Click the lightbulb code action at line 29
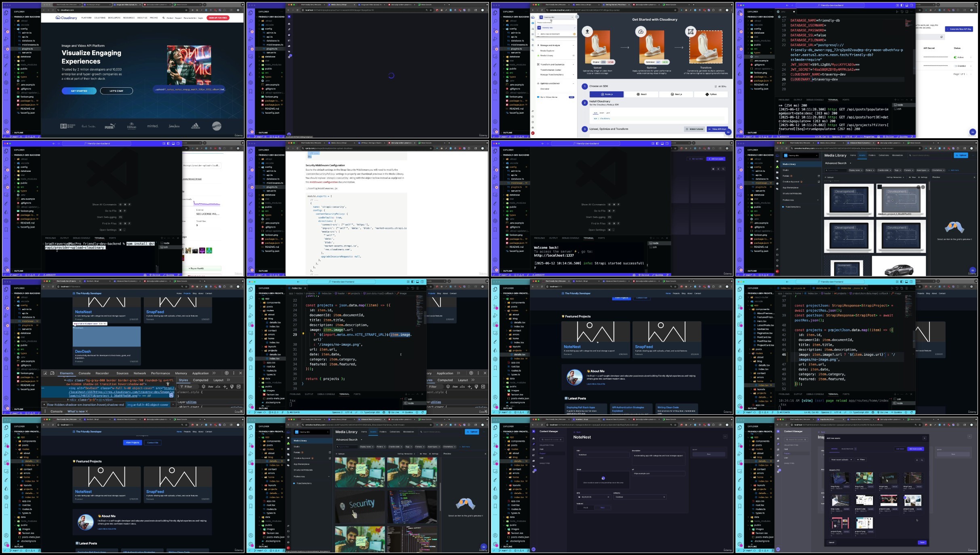The width and height of the screenshot is (980, 555). (x=303, y=334)
